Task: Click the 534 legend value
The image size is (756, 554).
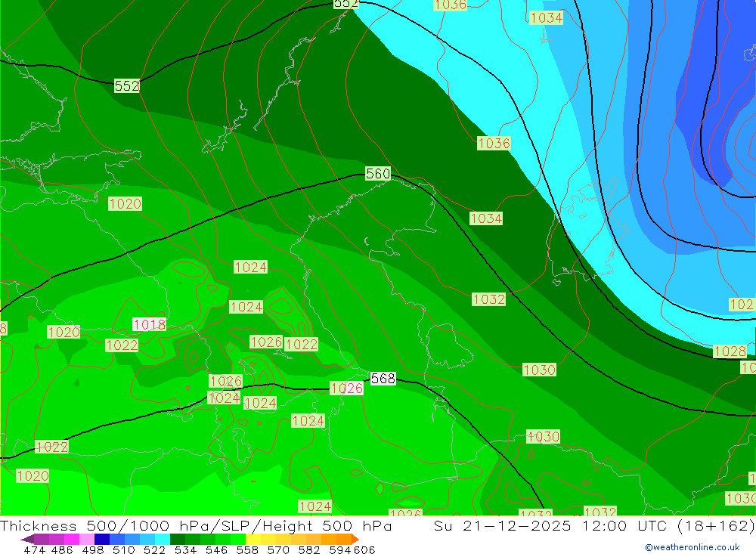Action: coord(185,549)
